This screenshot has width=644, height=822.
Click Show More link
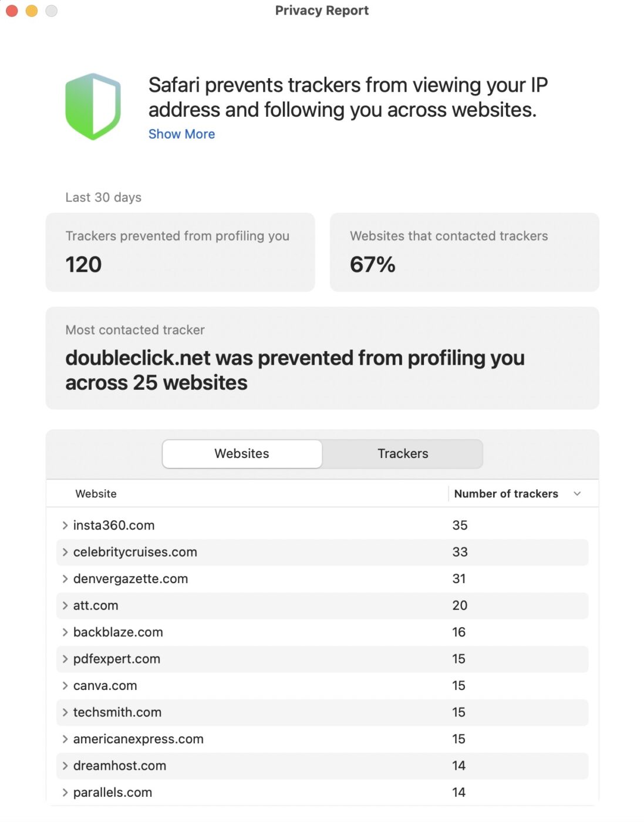(x=181, y=134)
